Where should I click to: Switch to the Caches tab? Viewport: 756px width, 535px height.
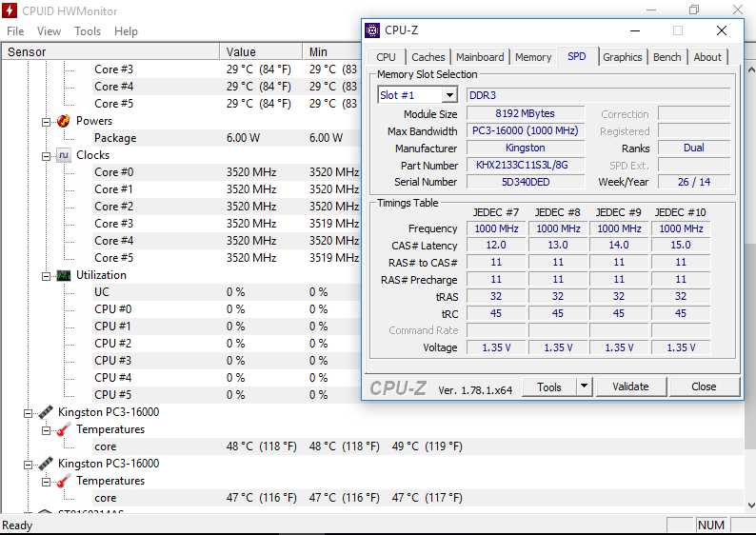coord(428,57)
